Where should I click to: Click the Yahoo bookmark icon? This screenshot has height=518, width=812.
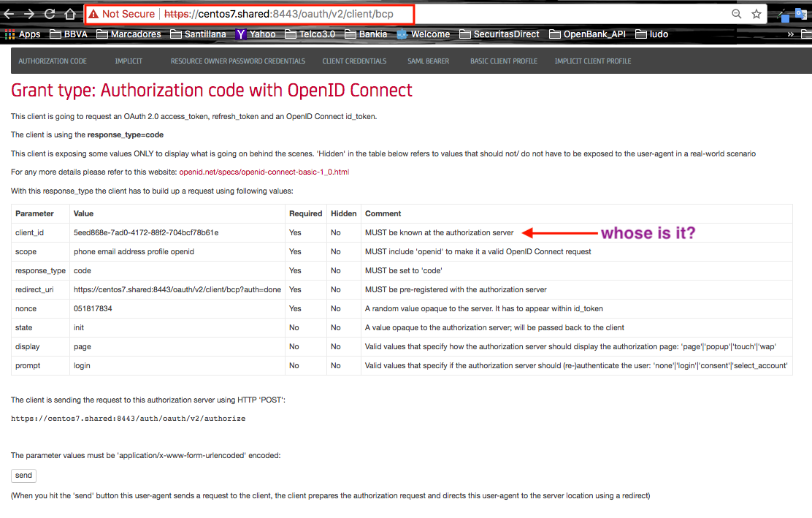click(x=240, y=34)
